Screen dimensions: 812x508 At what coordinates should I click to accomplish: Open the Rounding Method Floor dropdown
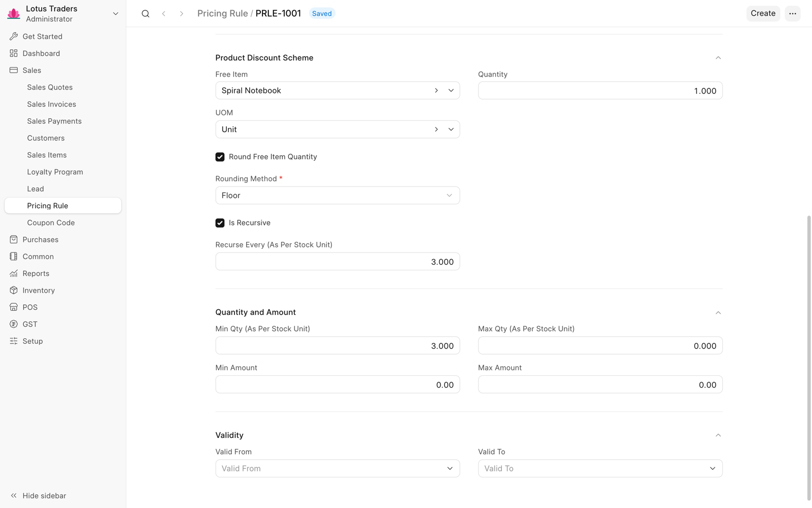[337, 196]
